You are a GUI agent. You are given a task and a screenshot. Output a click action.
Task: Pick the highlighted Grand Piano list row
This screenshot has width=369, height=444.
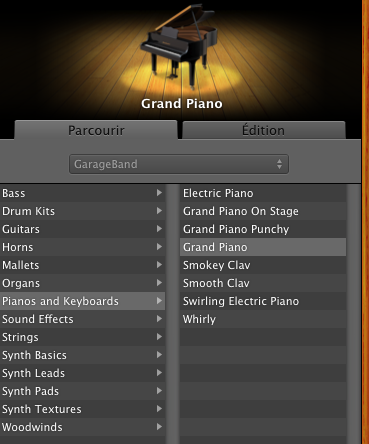(263, 247)
